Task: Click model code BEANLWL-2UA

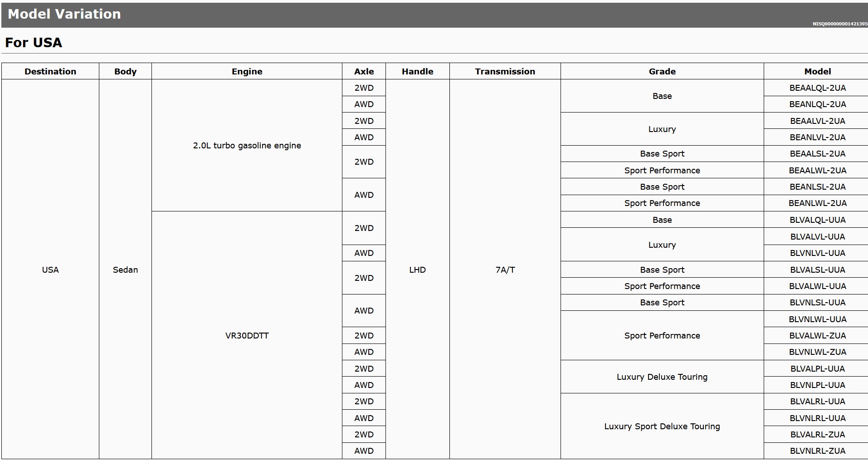Action: (x=817, y=203)
